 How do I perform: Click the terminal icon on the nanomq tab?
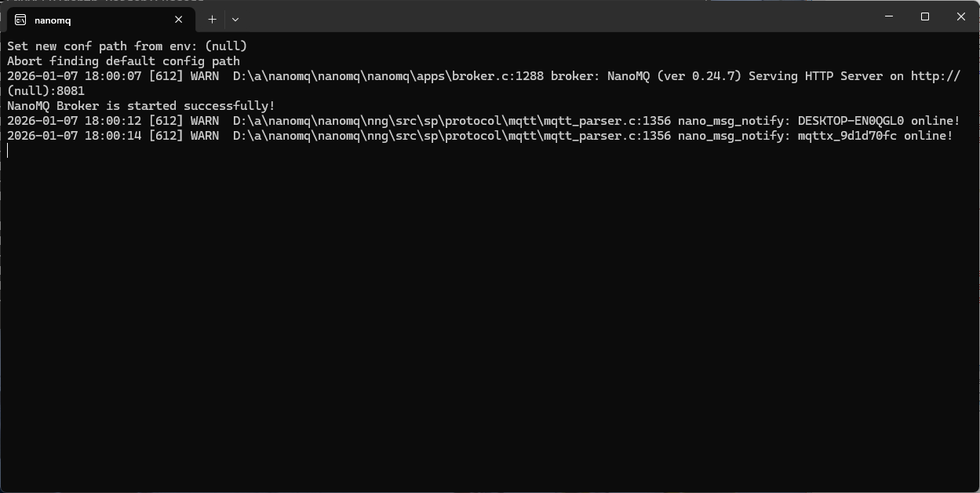pos(20,20)
